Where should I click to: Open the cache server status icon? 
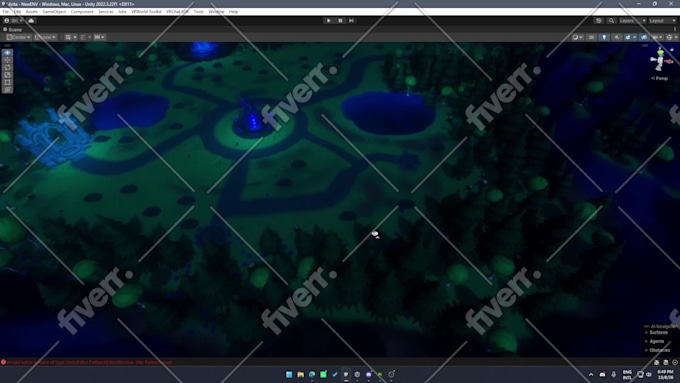[665, 362]
